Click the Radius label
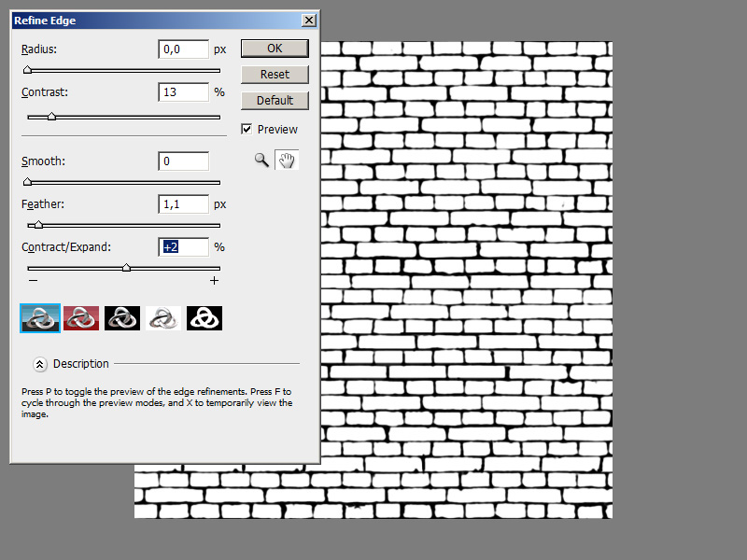The image size is (747, 560). point(39,49)
